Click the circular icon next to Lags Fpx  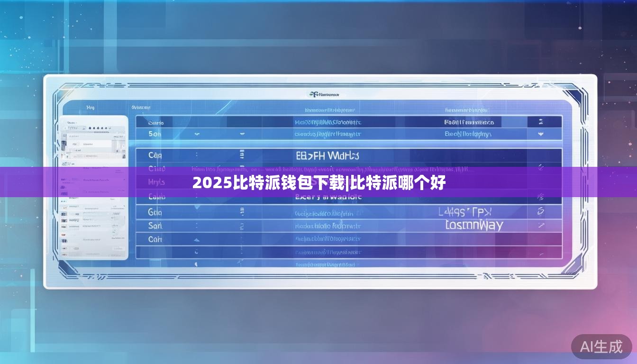coord(540,210)
